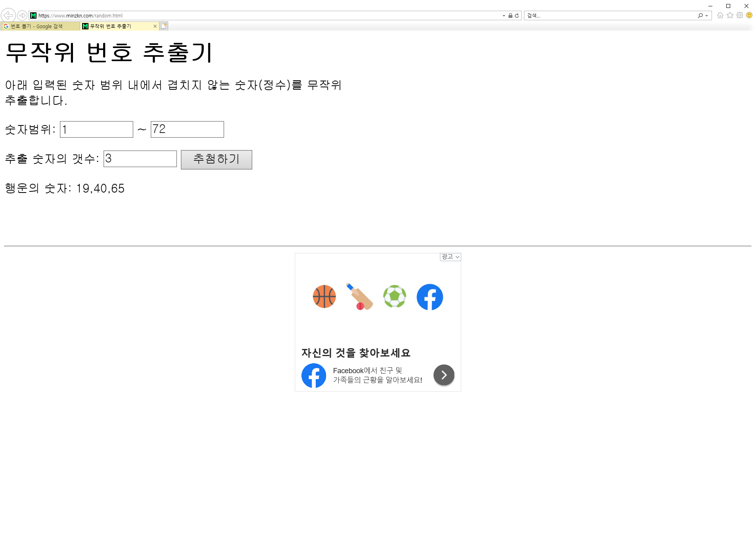Viewport: 756px width, 553px height.
Task: Select the 무작위 번호 추출기 tab
Action: click(115, 26)
